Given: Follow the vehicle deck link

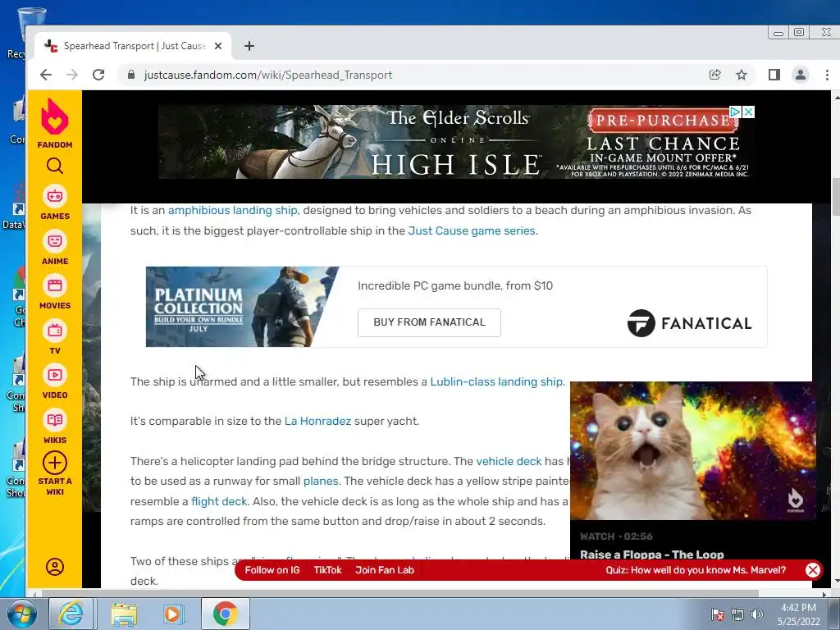Looking at the screenshot, I should (509, 461).
